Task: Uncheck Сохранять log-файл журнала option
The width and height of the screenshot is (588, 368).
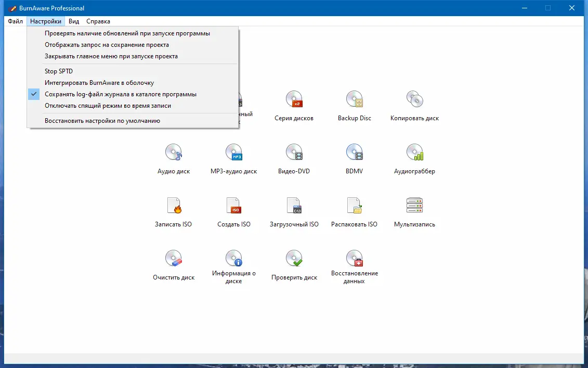Action: click(x=133, y=94)
